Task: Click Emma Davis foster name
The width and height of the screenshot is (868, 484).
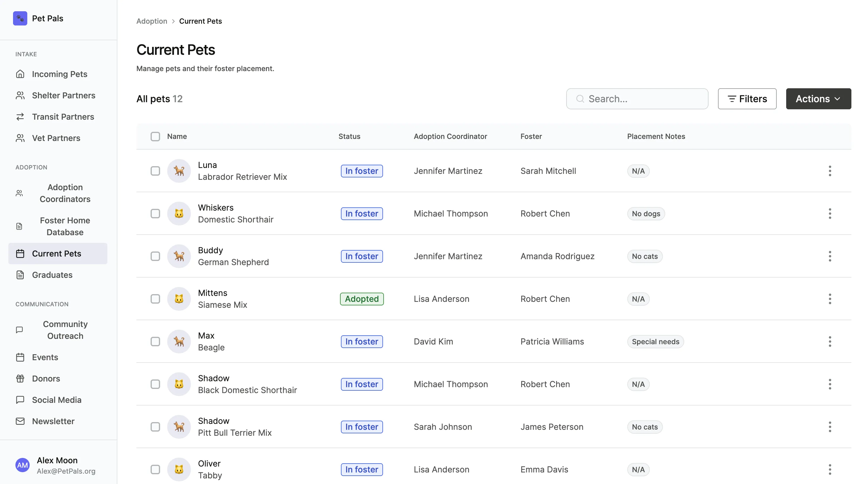Action: (544, 469)
